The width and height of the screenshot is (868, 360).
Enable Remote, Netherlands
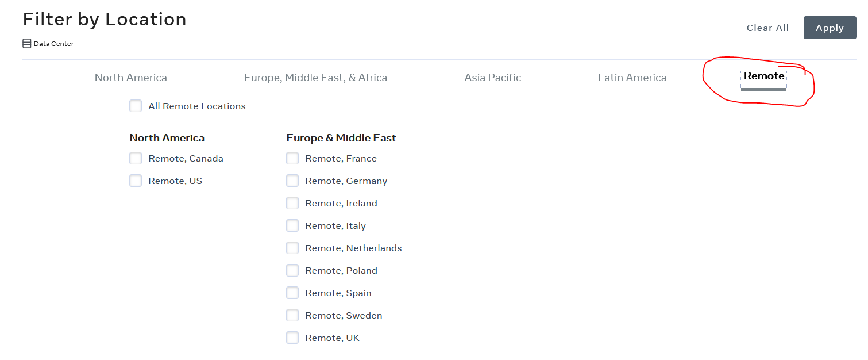[x=292, y=247]
